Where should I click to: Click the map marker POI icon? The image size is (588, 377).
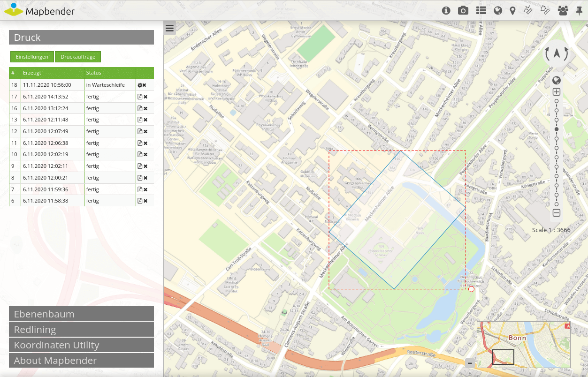pyautogui.click(x=512, y=10)
